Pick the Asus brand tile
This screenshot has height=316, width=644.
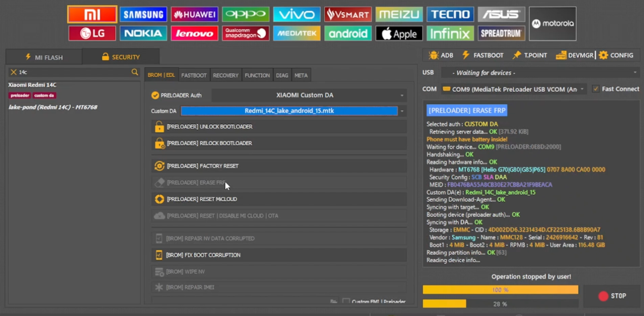501,14
